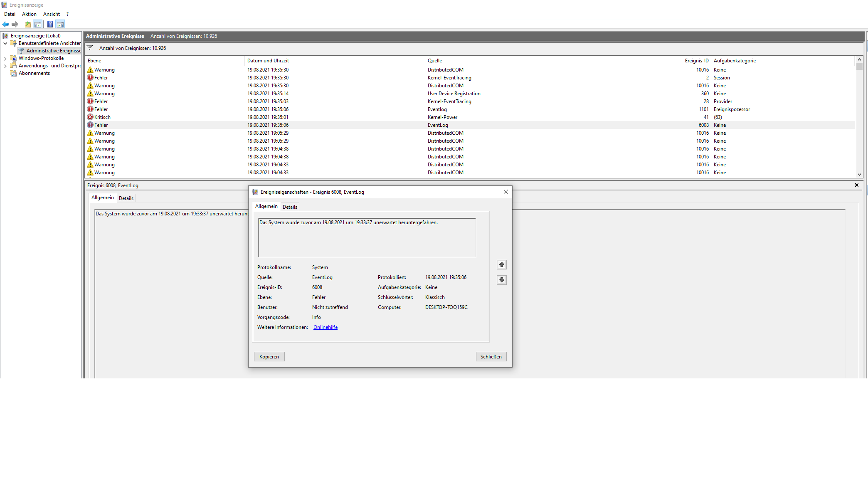The height and width of the screenshot is (489, 868).
Task: Open the Aktion menu
Action: coord(29,14)
